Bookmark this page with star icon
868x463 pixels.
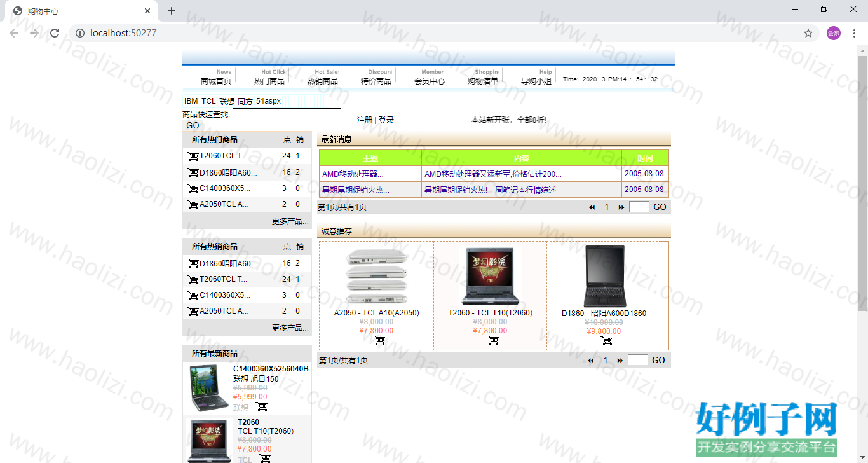[808, 33]
